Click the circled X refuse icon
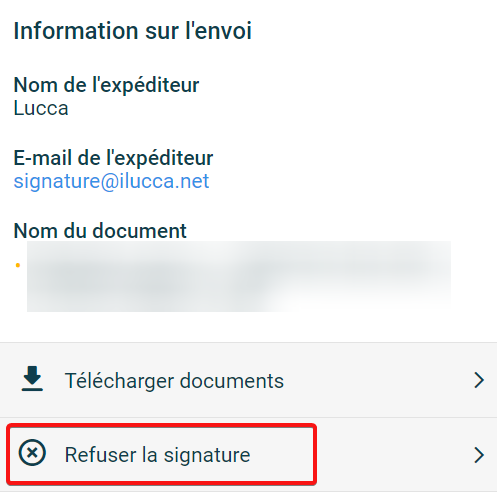497x495 pixels. click(32, 452)
